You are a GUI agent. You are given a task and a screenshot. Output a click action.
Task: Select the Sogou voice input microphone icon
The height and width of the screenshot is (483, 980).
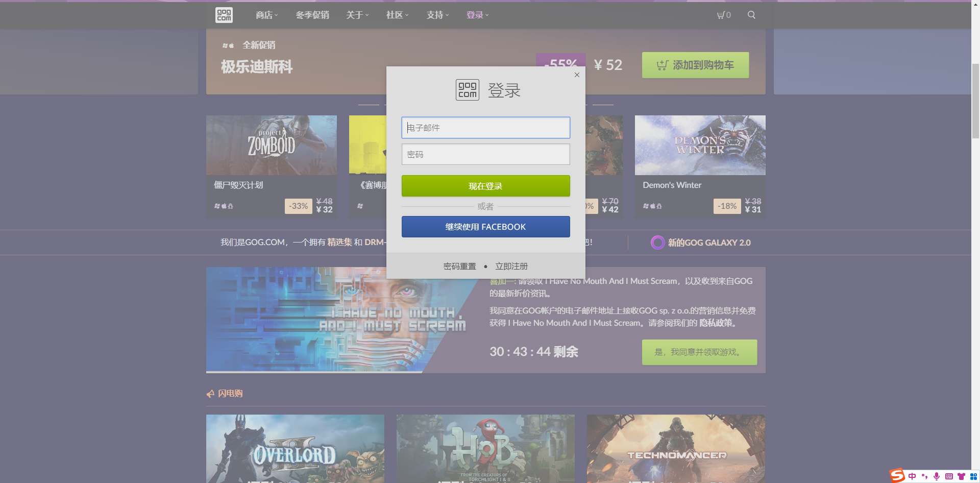coord(937,476)
